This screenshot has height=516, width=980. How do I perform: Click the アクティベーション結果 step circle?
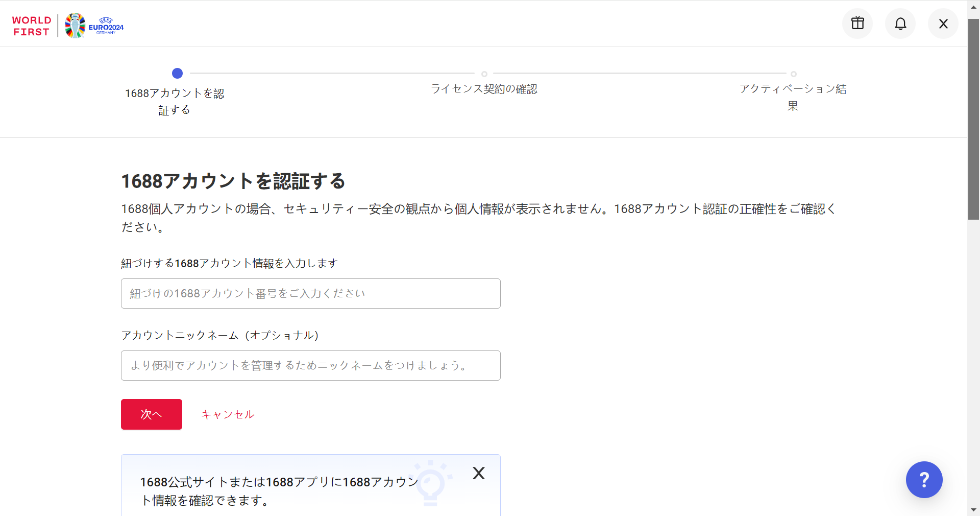click(x=793, y=74)
